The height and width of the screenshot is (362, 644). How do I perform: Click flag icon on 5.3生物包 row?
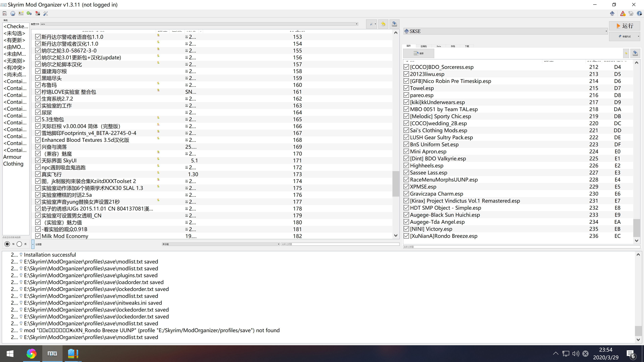(x=158, y=118)
